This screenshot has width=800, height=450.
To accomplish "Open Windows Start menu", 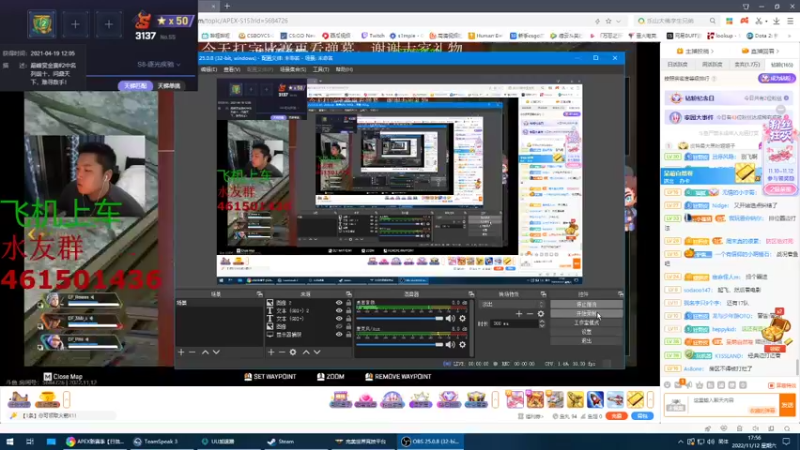I will coord(9,441).
